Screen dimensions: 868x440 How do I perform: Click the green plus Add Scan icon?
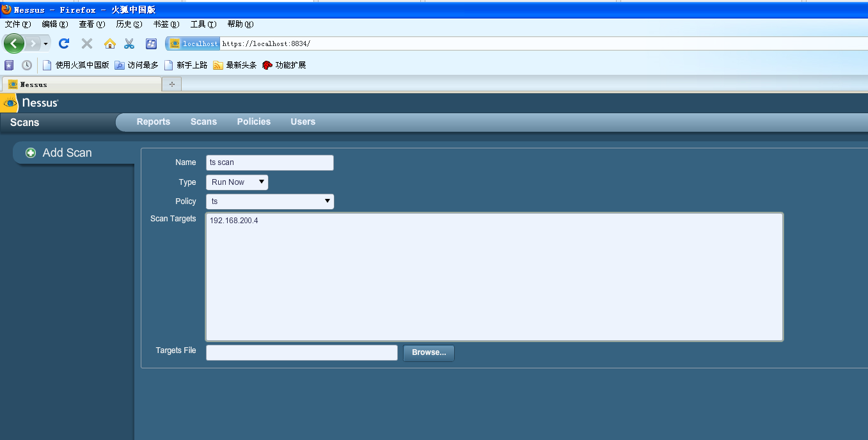tap(31, 153)
